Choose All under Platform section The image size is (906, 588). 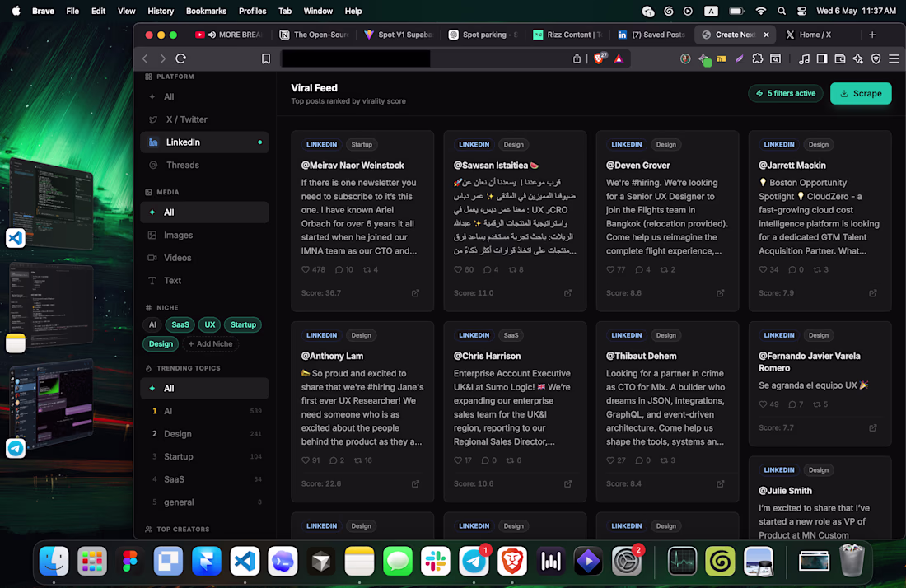tap(204, 97)
